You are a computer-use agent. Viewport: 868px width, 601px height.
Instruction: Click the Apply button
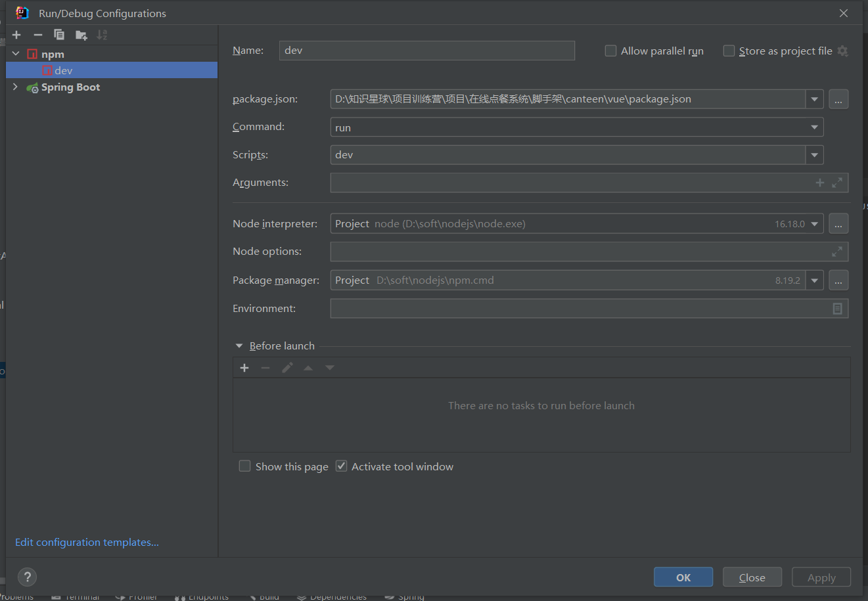pyautogui.click(x=821, y=577)
